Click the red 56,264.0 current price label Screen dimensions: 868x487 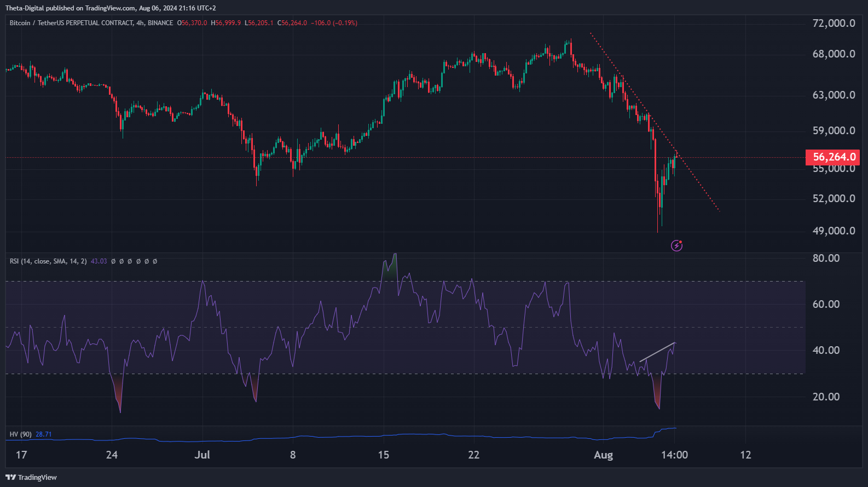point(833,157)
